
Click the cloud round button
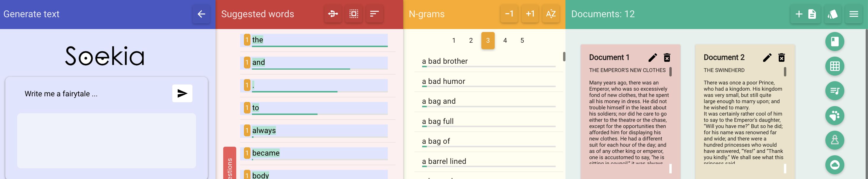coord(835,164)
